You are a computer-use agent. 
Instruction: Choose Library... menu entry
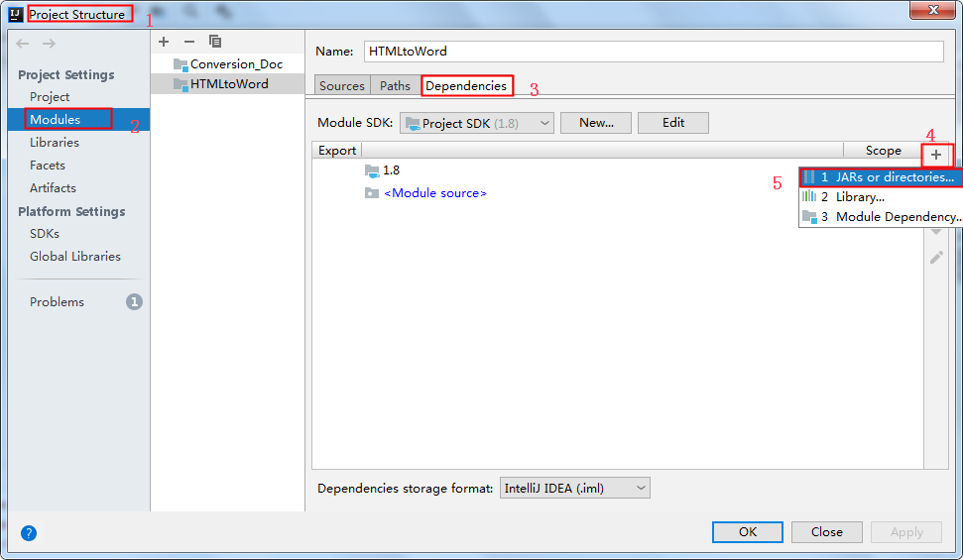(x=881, y=196)
